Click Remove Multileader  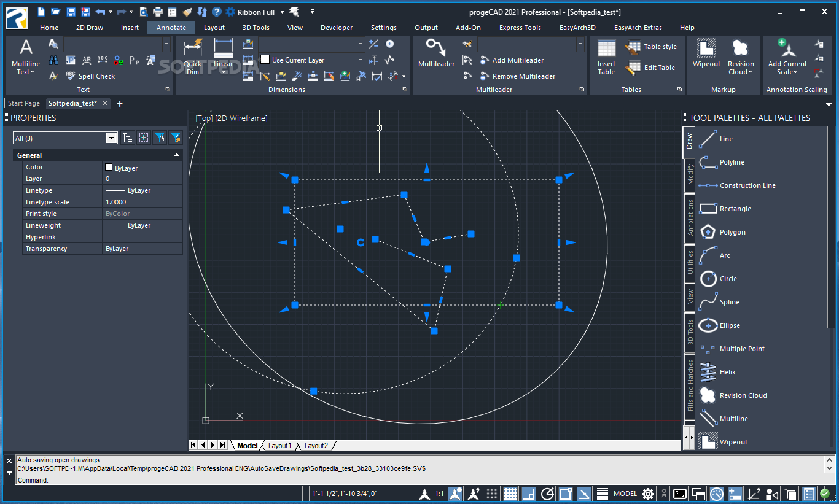point(517,76)
